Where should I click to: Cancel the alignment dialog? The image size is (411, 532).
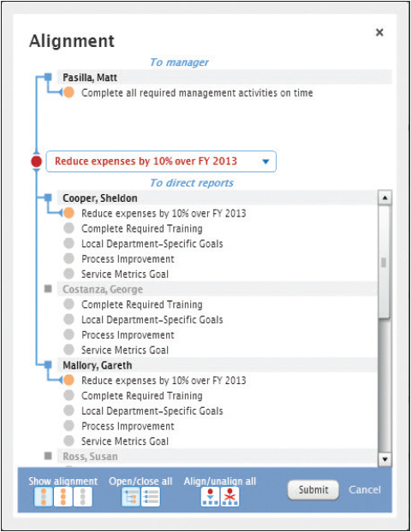click(x=365, y=490)
